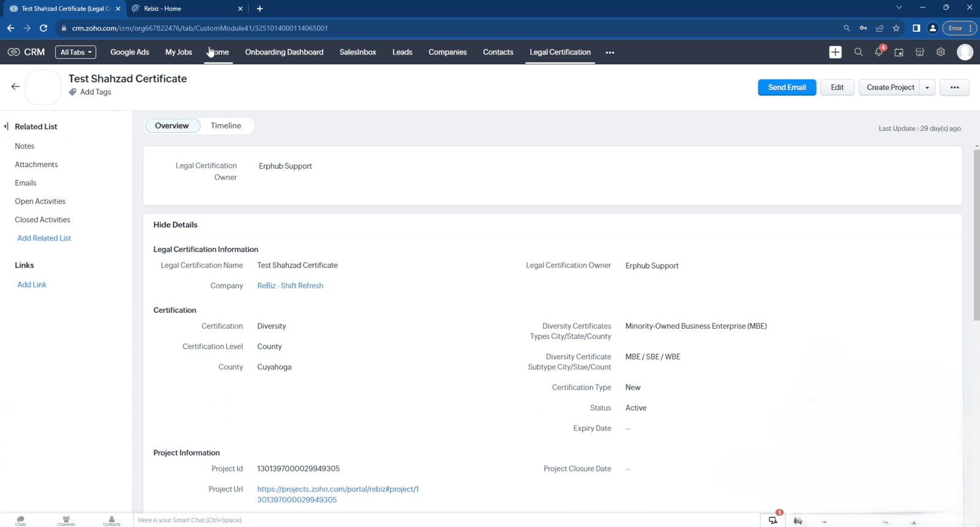Open the chat notification icon with badge
This screenshot has height=527, width=980.
pyautogui.click(x=774, y=520)
